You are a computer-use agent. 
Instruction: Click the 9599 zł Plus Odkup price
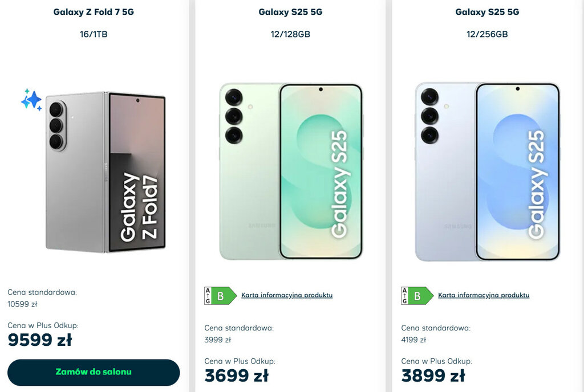click(x=40, y=340)
